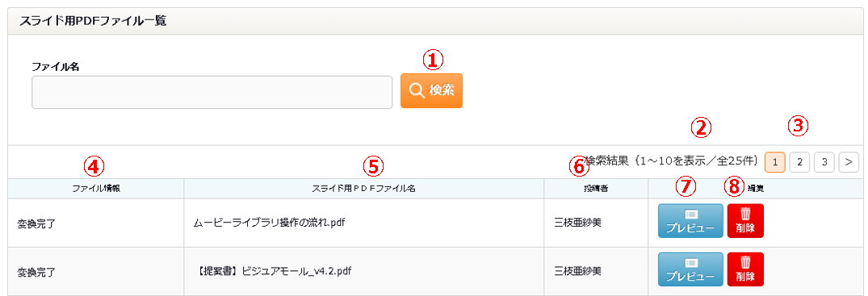The image size is (868, 296).
Task: Click the ファイル情報 column header
Action: [x=96, y=189]
